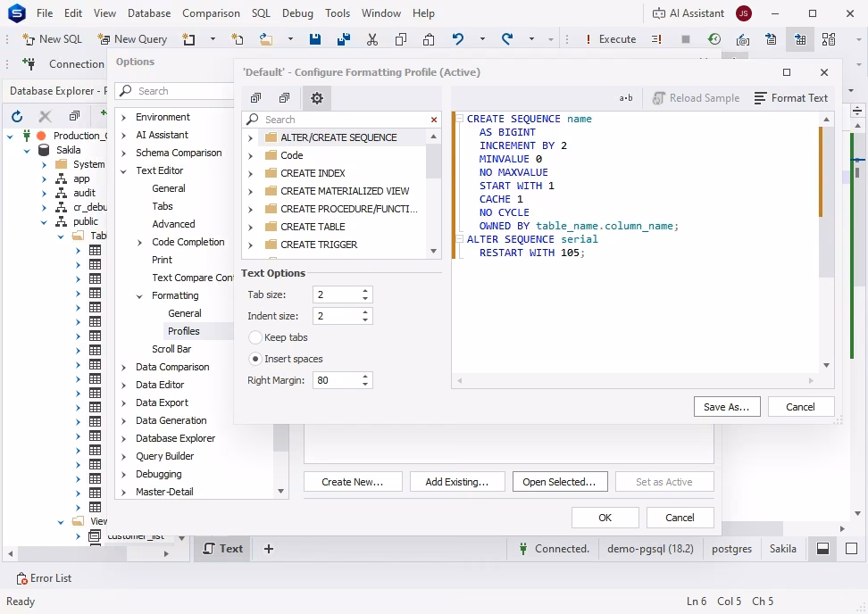Click the Expand All icon in profile dialog
Image resolution: width=868 pixels, height=614 pixels.
click(x=255, y=98)
